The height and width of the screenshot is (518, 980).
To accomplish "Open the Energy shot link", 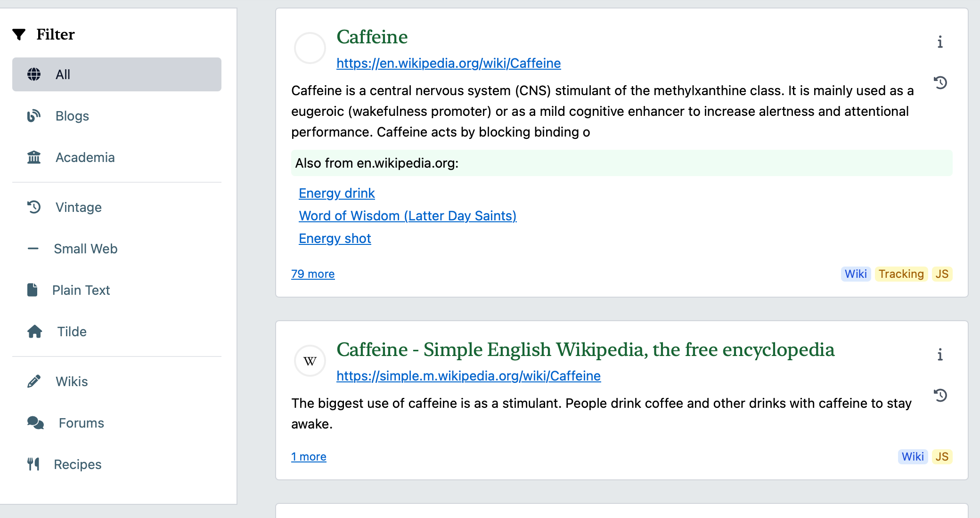I will tap(335, 238).
